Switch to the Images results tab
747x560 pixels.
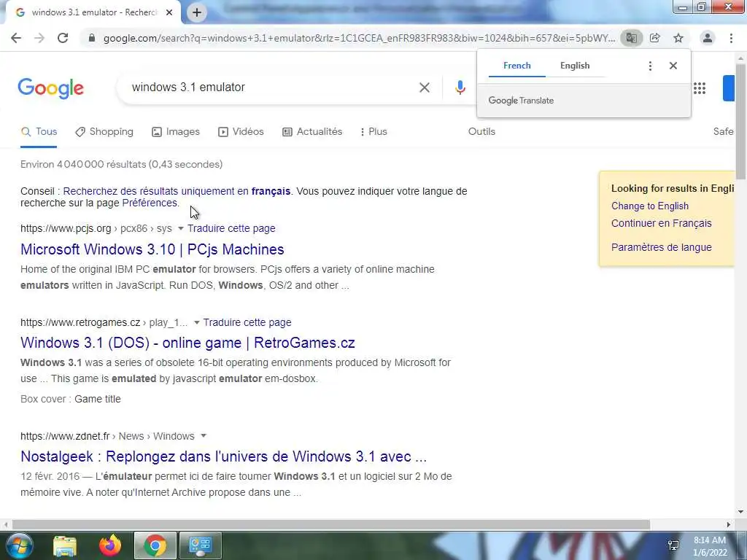tap(176, 132)
